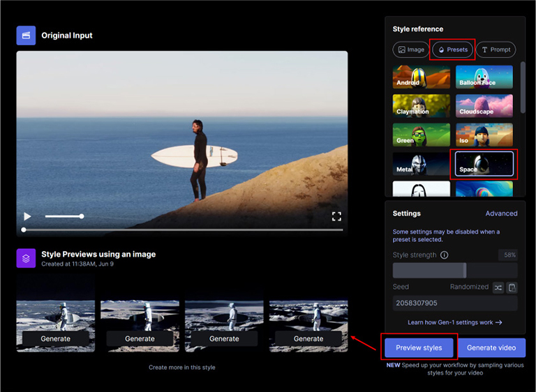
Task: Select the Green preset
Action: [421, 135]
